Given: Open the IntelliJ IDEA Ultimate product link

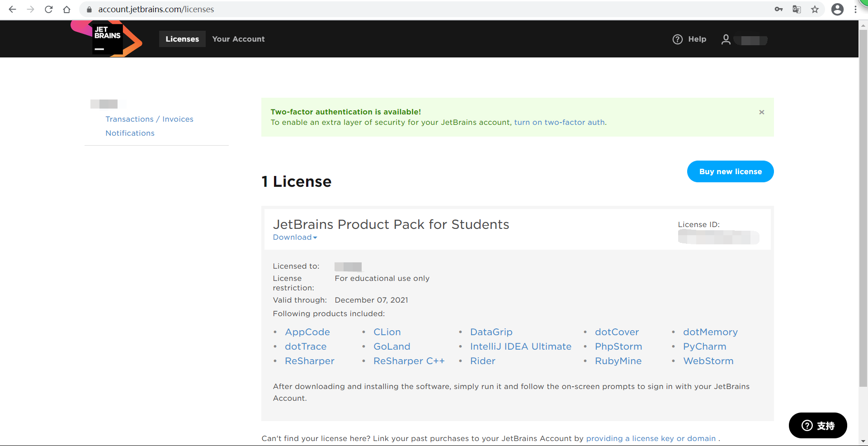Looking at the screenshot, I should 520,346.
